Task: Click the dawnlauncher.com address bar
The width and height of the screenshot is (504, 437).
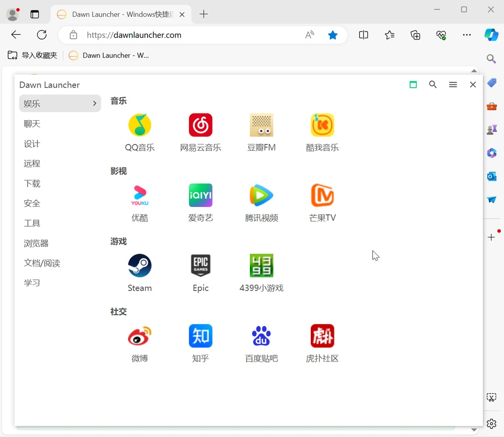Action: [x=203, y=35]
